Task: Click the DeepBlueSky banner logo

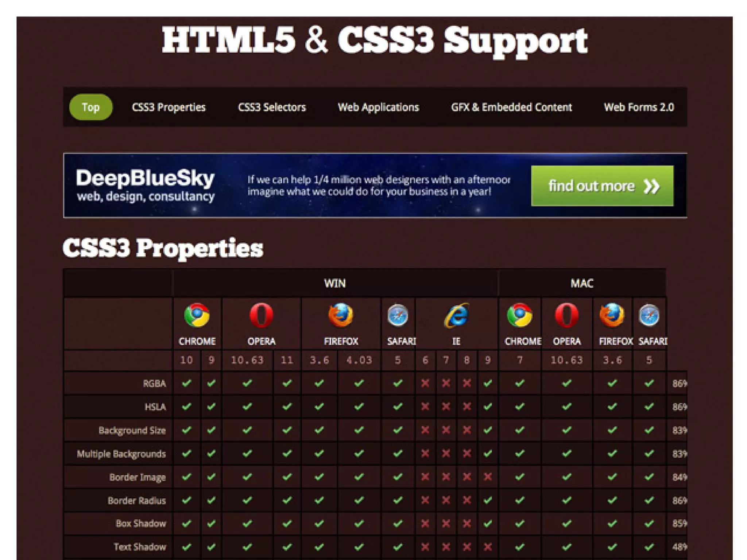Action: [x=145, y=185]
